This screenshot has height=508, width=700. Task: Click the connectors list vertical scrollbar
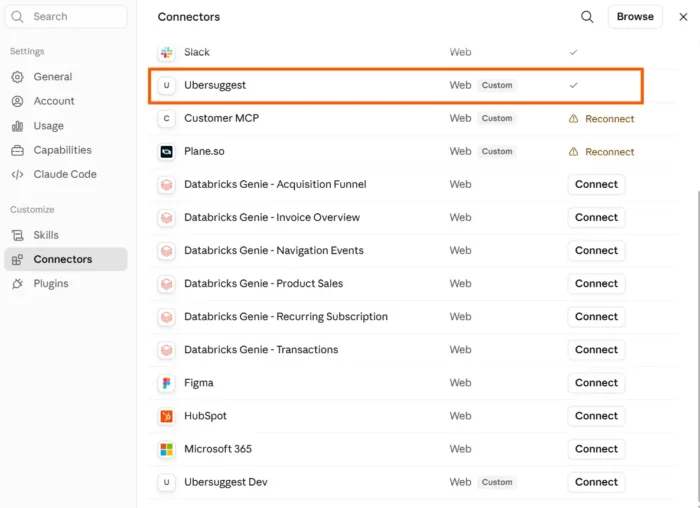(697, 348)
